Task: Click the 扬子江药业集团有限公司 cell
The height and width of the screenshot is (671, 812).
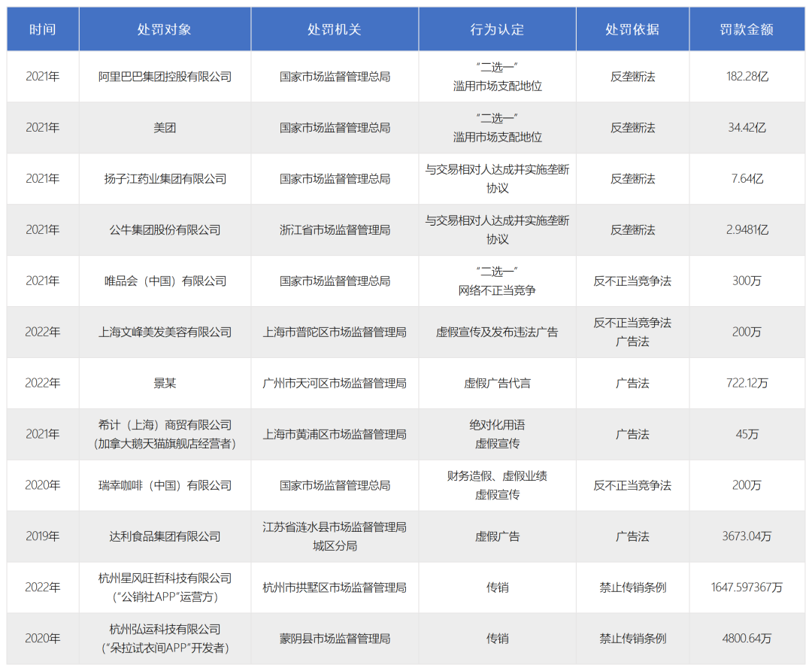Action: tap(165, 179)
